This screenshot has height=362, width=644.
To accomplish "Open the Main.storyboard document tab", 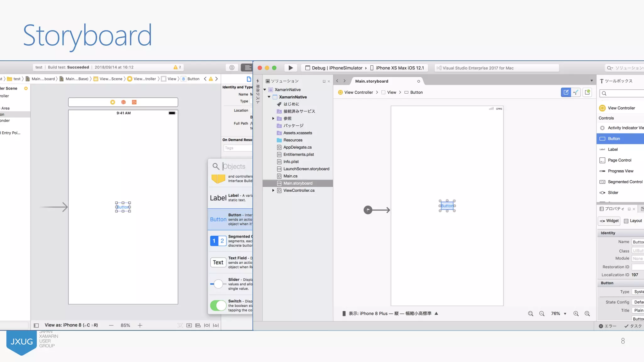I will click(372, 81).
